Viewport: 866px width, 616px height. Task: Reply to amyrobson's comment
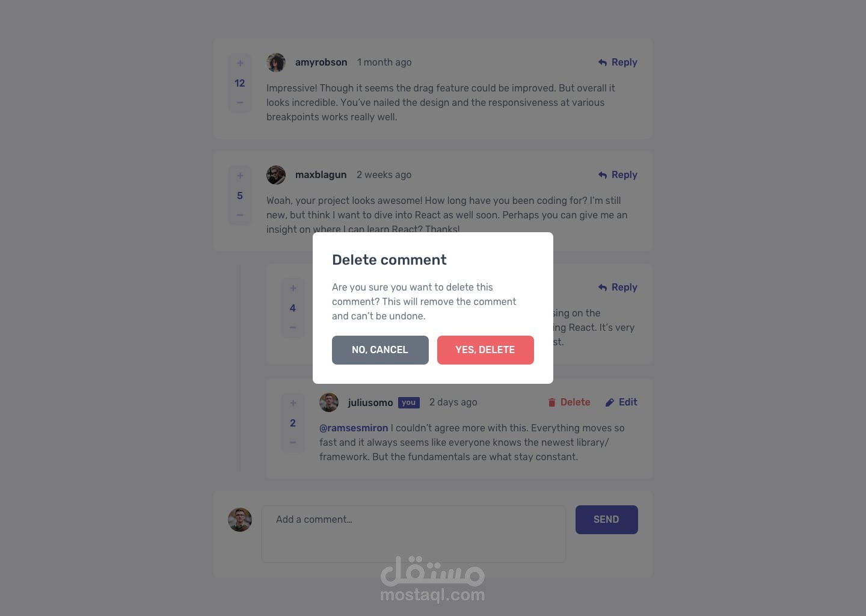[618, 63]
